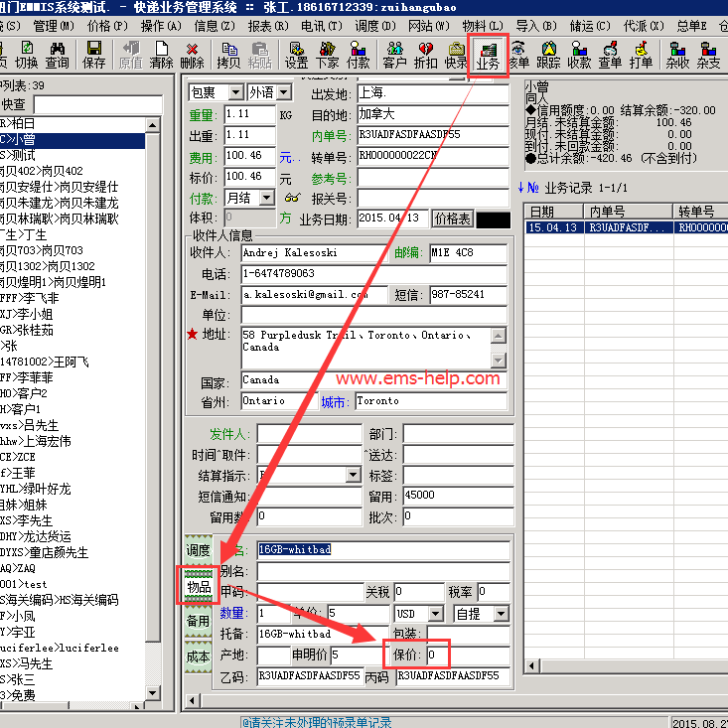Click the № sort link above records
This screenshot has width=728, height=728.
click(x=528, y=188)
